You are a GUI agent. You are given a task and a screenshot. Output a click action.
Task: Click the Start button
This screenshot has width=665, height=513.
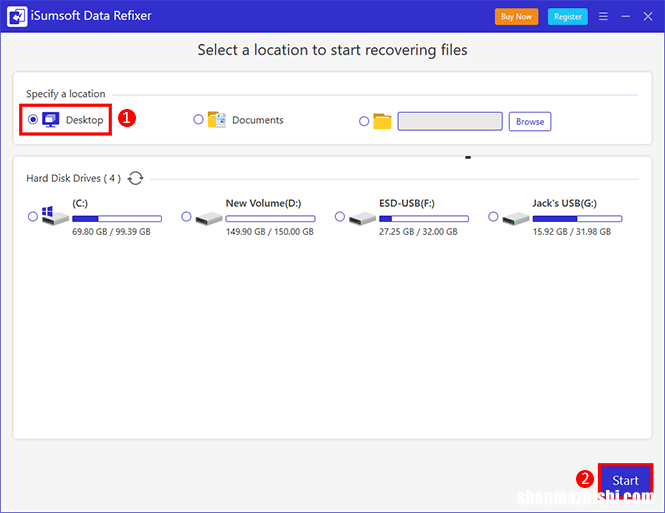625,480
